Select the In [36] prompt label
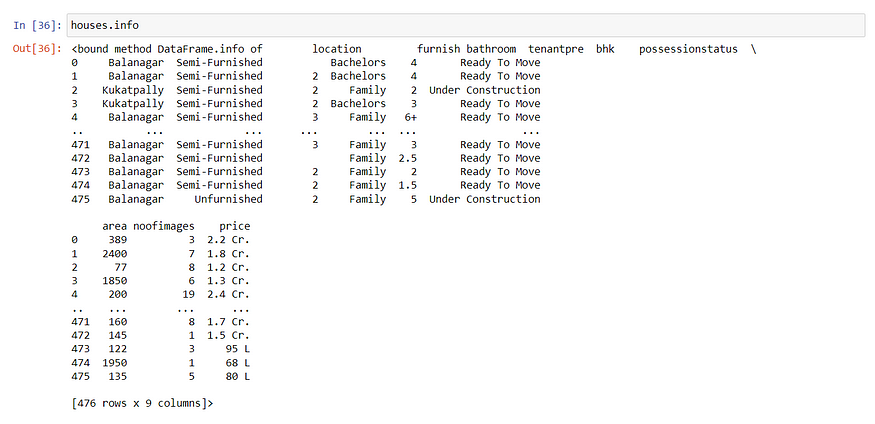 tap(38, 26)
